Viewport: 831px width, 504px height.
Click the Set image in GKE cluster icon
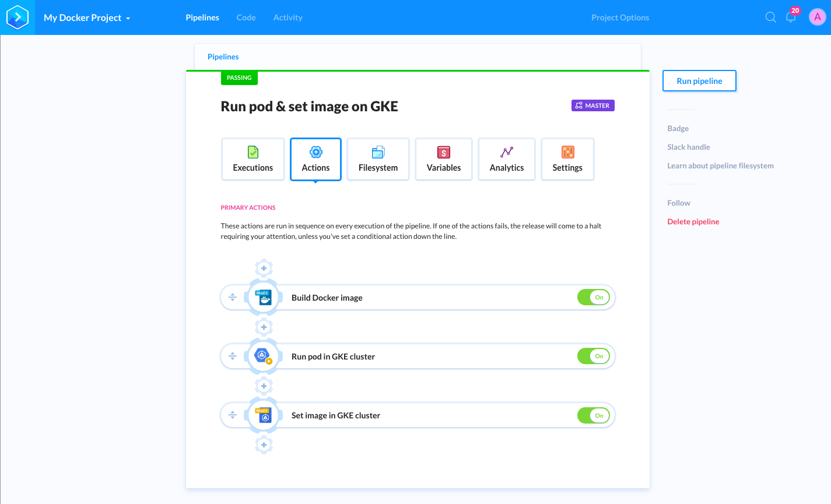(264, 415)
